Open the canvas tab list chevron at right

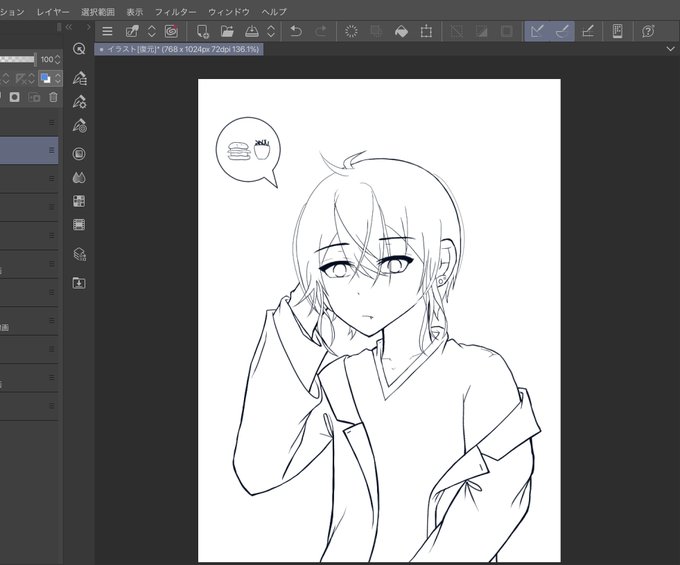(670, 49)
